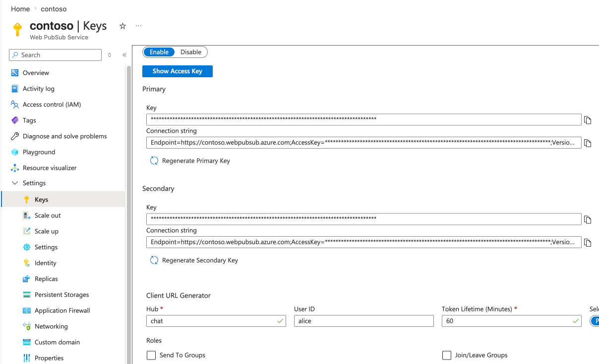Copy the Primary key value
The width and height of the screenshot is (599, 364).
pos(588,120)
